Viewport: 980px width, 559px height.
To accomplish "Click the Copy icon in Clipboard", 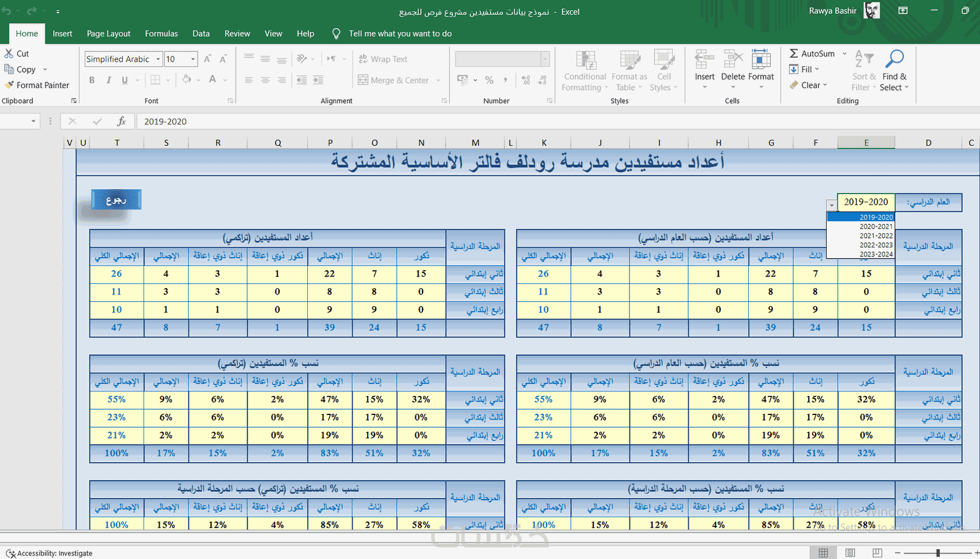I will [9, 69].
